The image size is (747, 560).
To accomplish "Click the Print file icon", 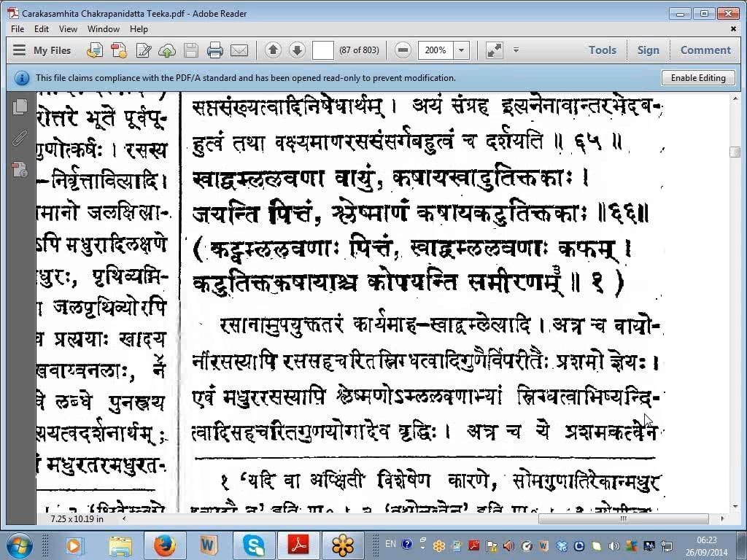I will [214, 50].
